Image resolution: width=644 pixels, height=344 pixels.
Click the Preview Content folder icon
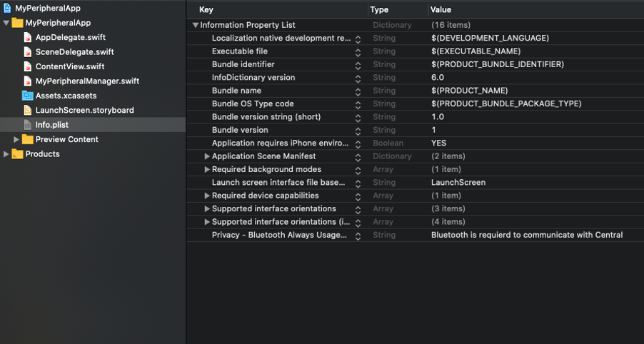pyautogui.click(x=28, y=139)
